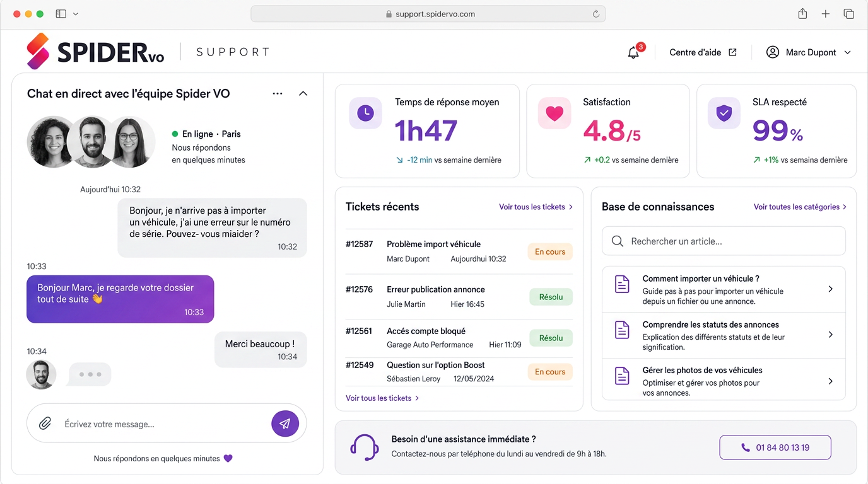Click the Spider VO logo

(x=95, y=52)
